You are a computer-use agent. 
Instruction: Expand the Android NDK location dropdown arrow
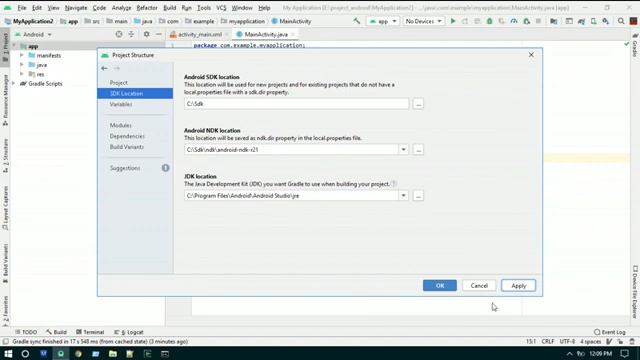click(x=403, y=149)
